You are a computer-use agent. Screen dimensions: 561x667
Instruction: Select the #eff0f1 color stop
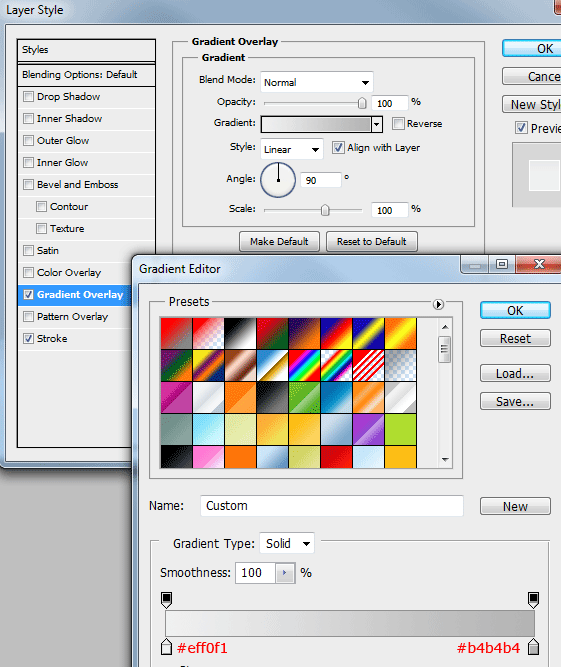pyautogui.click(x=167, y=647)
